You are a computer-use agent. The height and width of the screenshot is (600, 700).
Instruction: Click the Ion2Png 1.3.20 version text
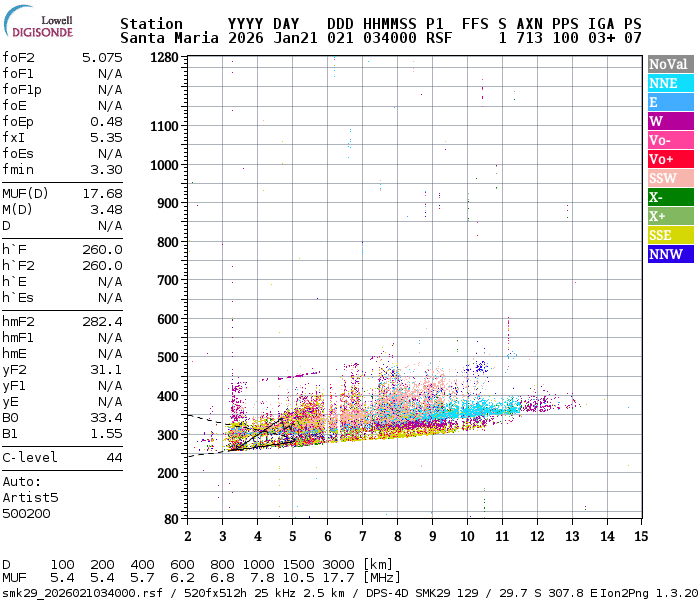coord(650,593)
